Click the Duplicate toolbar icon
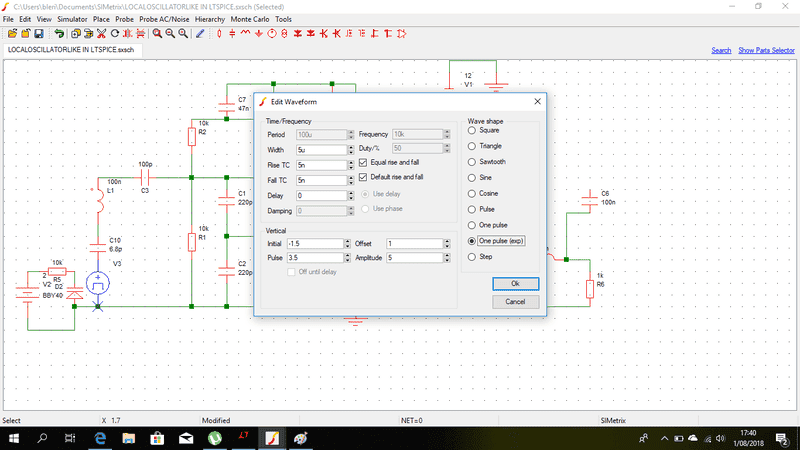This screenshot has width=800, height=450. point(76,34)
